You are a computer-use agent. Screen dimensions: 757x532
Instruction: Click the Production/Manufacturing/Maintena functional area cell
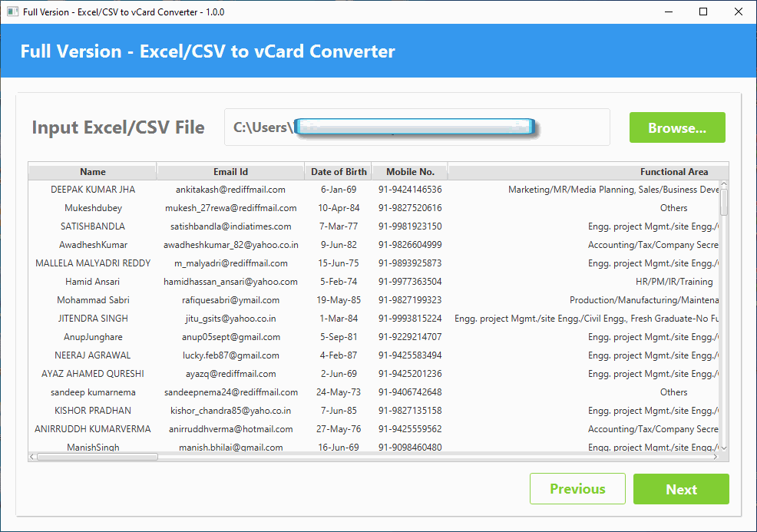644,300
